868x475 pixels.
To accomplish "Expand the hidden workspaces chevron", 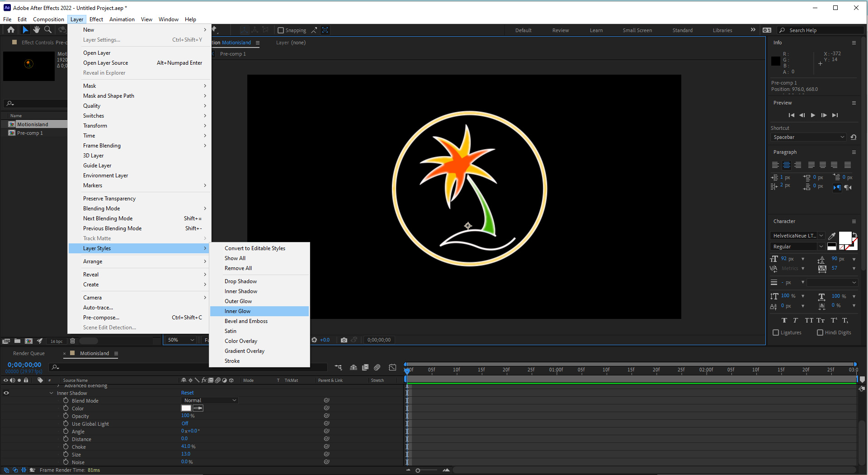I will click(x=753, y=30).
